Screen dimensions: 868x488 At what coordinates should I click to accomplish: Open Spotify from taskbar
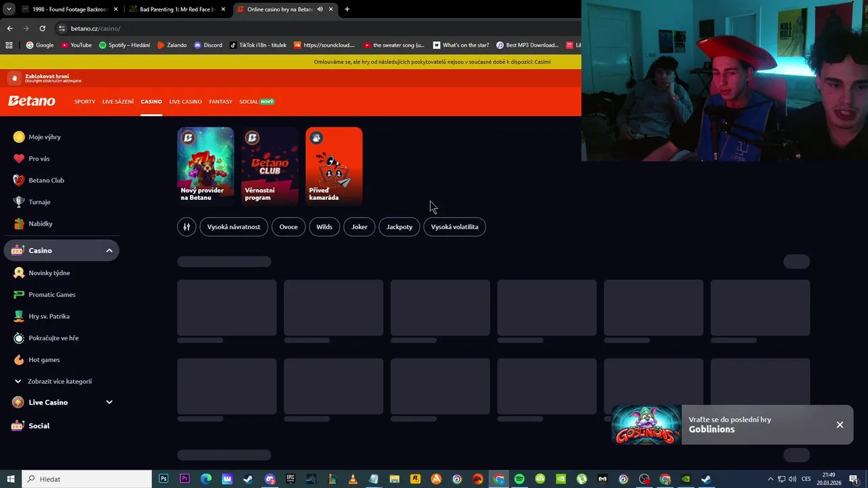tap(519, 479)
